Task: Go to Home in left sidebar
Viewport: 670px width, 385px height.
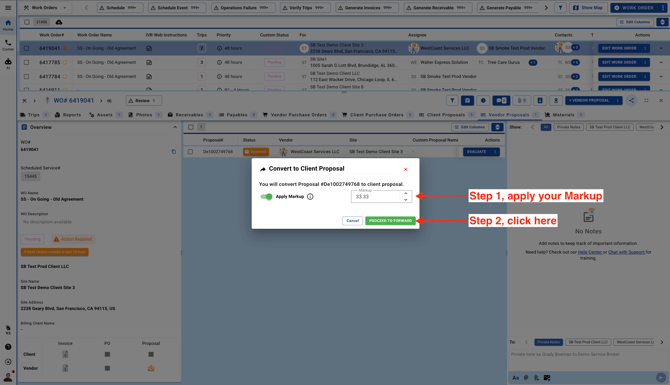Action: 8,25
